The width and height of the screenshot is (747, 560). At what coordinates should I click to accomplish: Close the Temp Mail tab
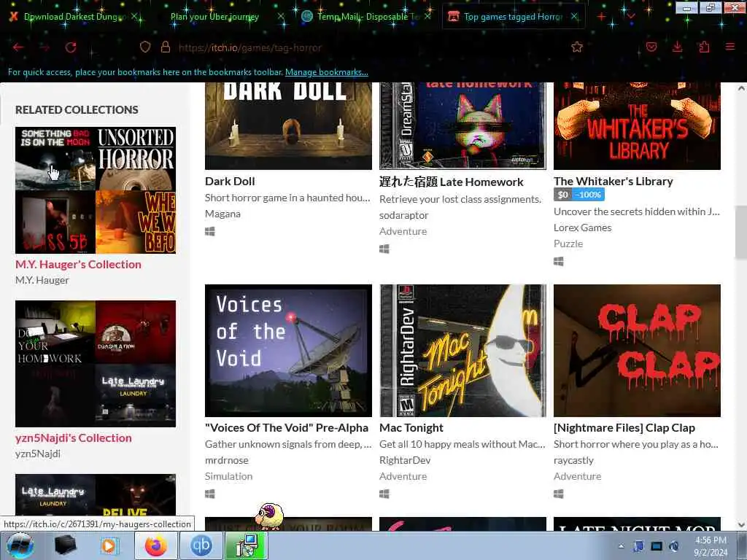point(427,17)
